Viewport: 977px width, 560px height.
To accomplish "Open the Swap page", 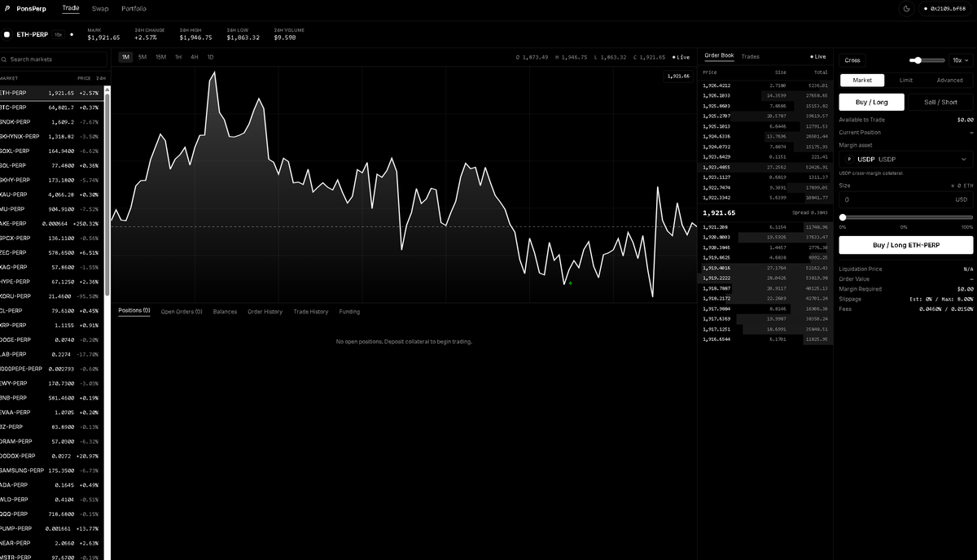I will click(100, 8).
